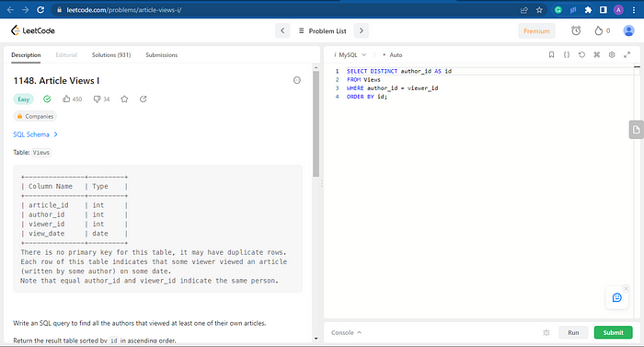644x347 pixels.
Task: Toggle the browser side panel icon
Action: click(x=603, y=10)
